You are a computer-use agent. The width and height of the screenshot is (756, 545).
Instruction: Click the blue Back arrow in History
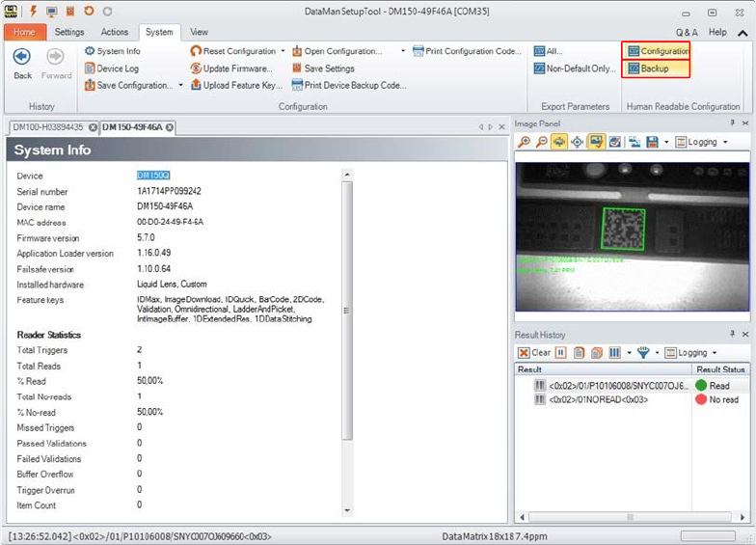pos(22,57)
